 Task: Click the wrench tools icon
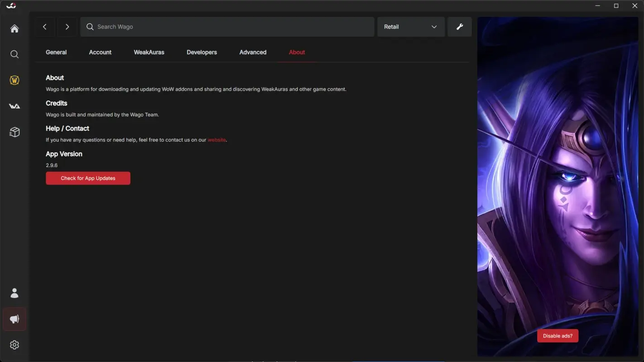click(459, 27)
